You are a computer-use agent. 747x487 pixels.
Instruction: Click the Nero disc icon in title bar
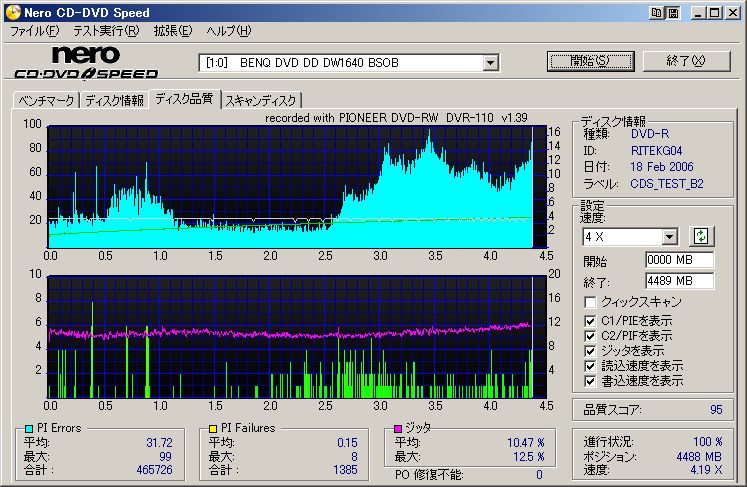(x=13, y=12)
